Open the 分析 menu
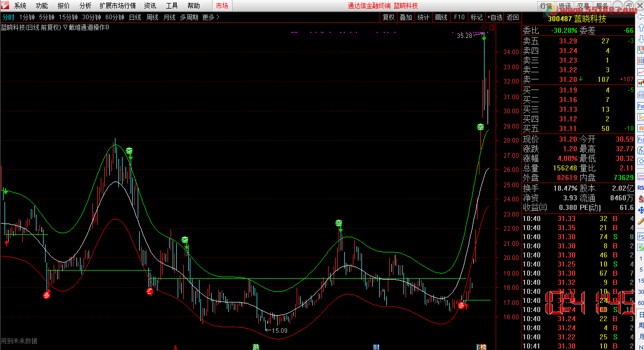This screenshot has width=644, height=350. click(86, 6)
